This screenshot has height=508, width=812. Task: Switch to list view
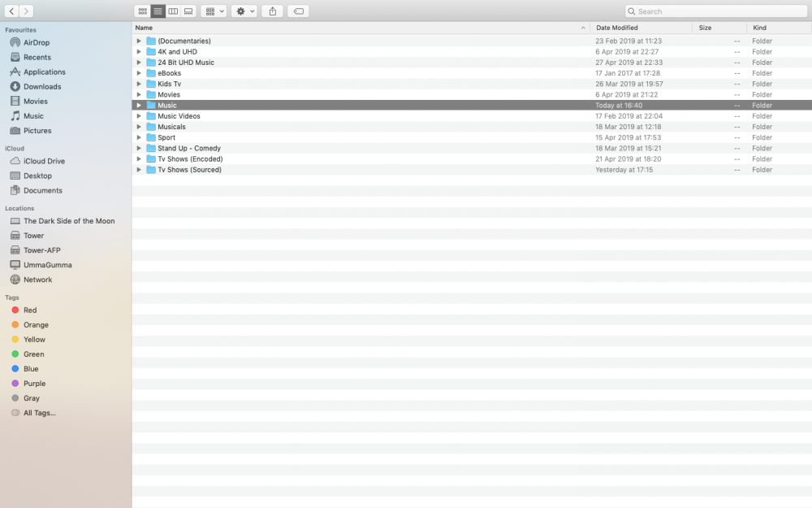[158, 11]
